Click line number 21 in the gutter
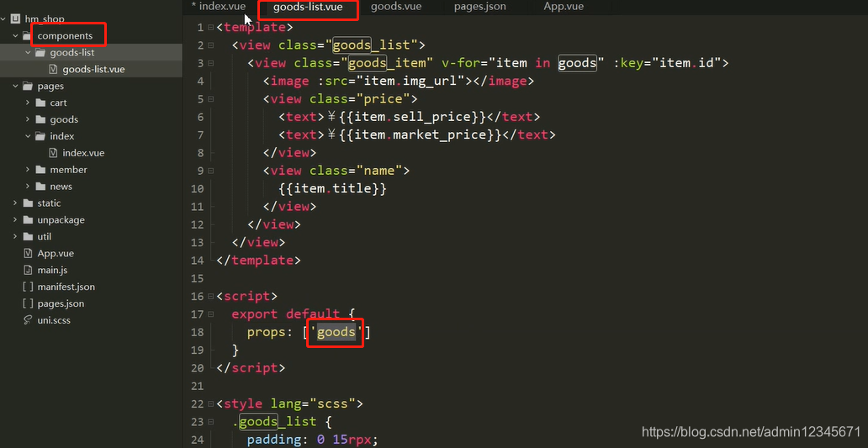 point(197,386)
